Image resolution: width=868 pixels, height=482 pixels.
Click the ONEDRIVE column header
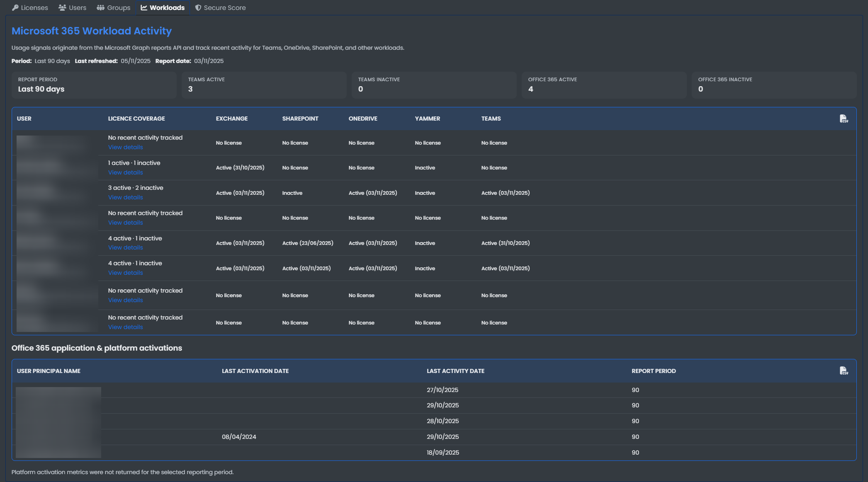(363, 119)
